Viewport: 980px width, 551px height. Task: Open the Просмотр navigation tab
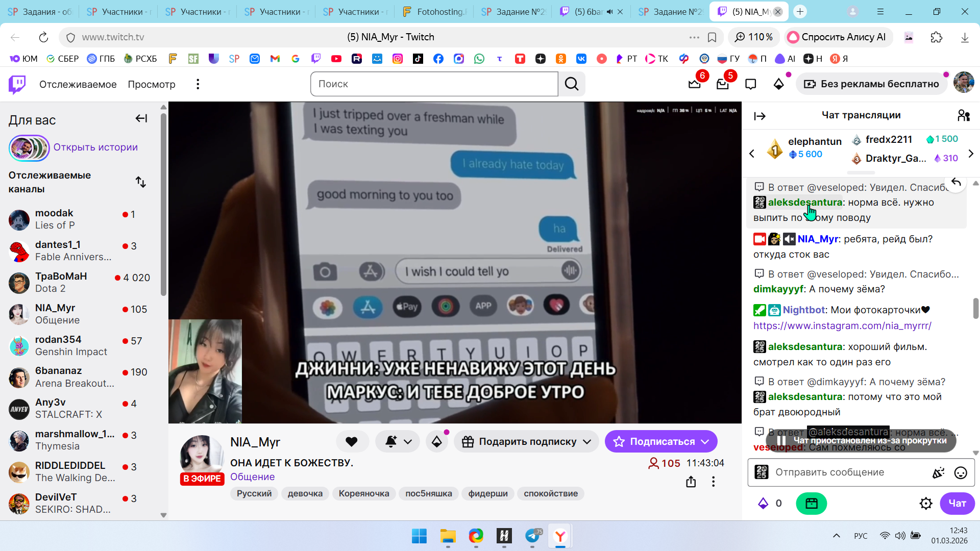point(152,84)
